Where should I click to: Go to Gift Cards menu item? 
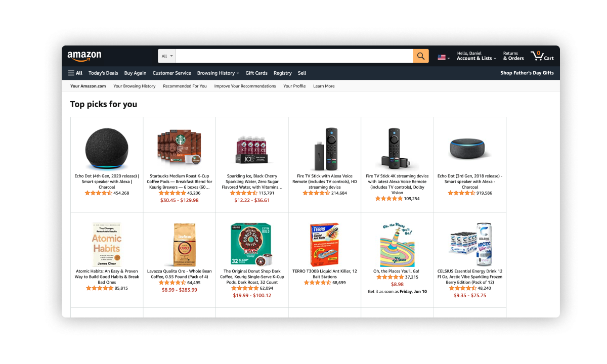256,73
